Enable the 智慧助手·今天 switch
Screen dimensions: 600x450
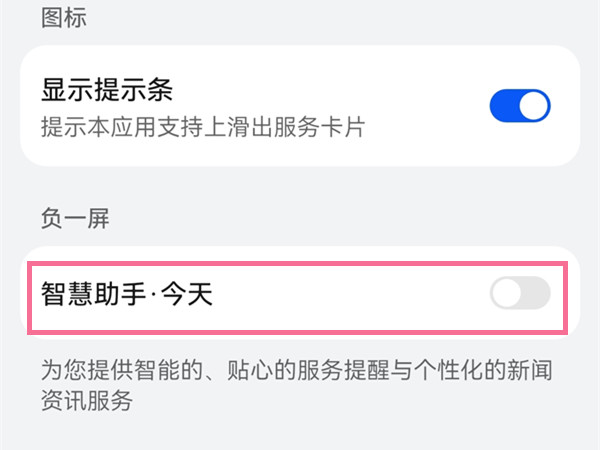[x=520, y=294]
